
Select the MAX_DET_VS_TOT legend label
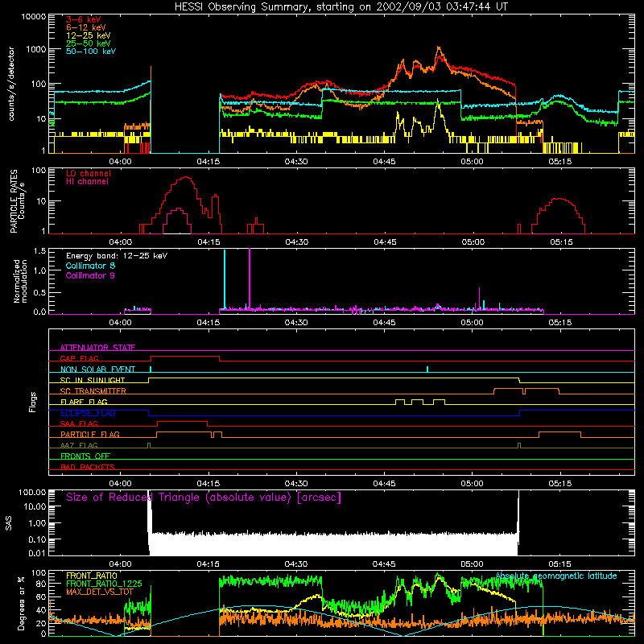coord(100,592)
